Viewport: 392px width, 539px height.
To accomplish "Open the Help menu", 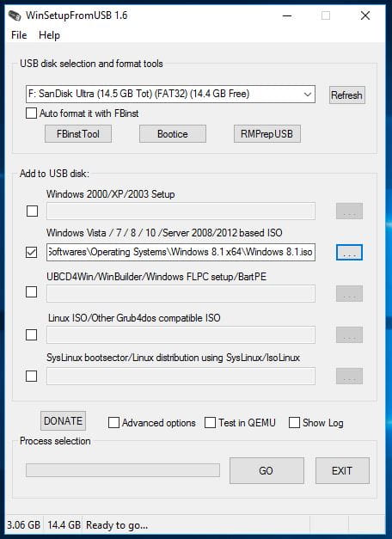I will click(x=49, y=35).
